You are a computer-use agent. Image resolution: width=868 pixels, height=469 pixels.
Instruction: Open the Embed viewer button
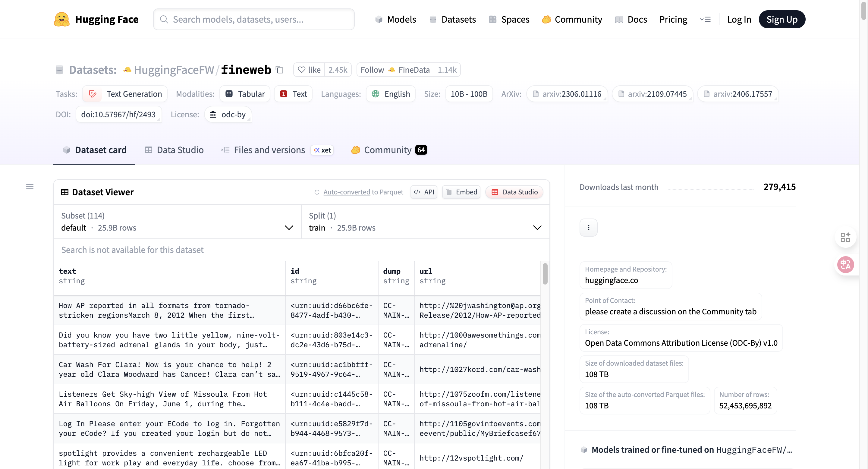461,192
